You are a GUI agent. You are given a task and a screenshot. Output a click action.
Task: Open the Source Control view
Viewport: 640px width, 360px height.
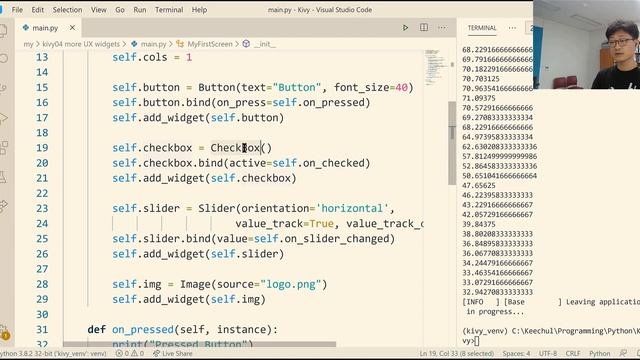tap(3, 88)
